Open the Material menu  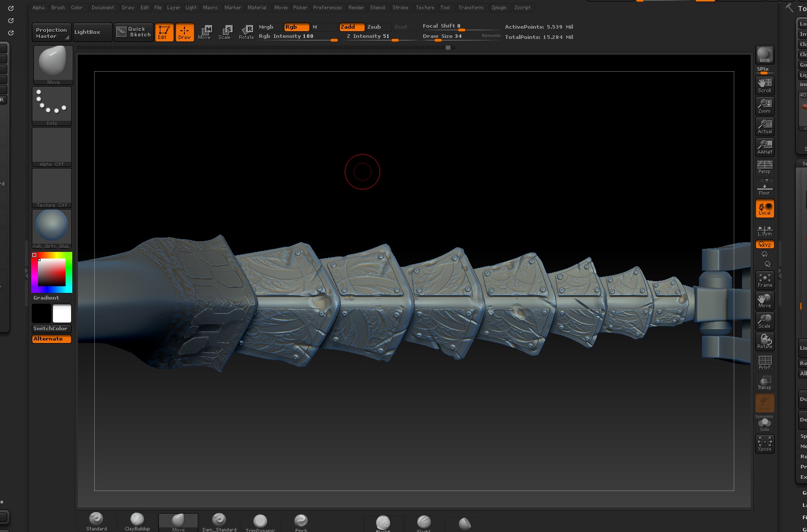point(257,8)
